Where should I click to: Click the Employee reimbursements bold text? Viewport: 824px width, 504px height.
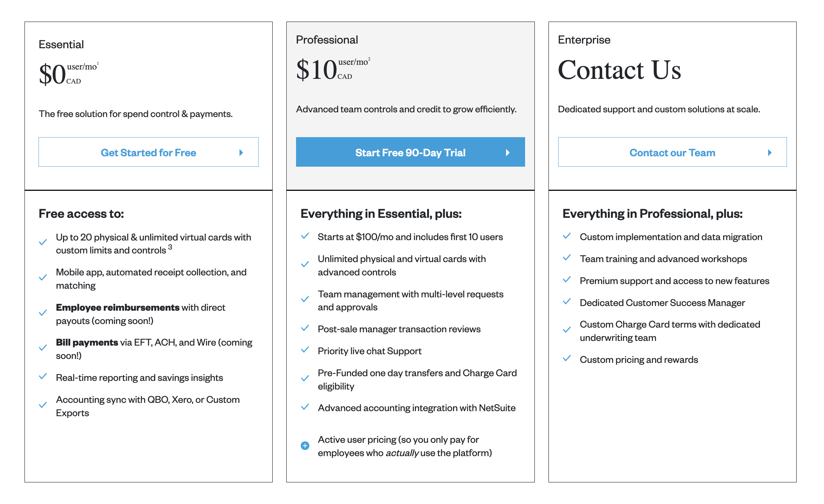(117, 307)
